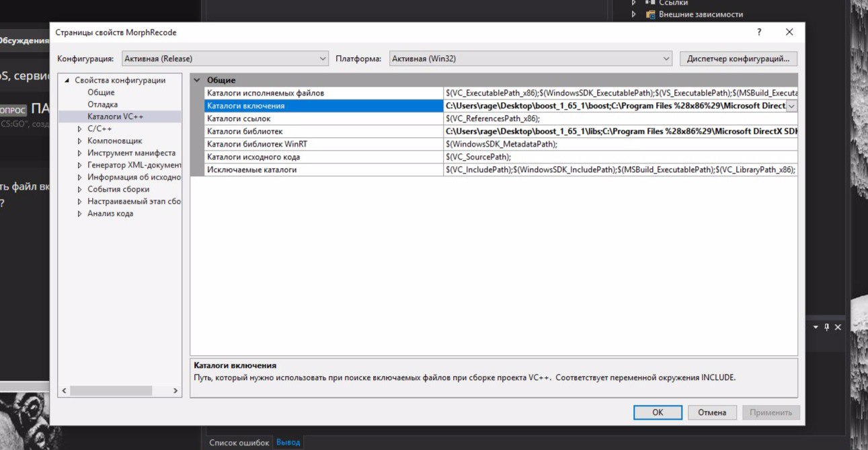Select Отладка in the configuration tree

tap(102, 104)
